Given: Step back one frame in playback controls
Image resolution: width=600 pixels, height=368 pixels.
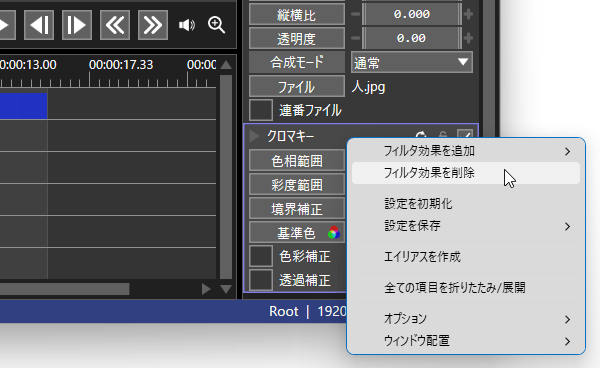Looking at the screenshot, I should coord(39,25).
